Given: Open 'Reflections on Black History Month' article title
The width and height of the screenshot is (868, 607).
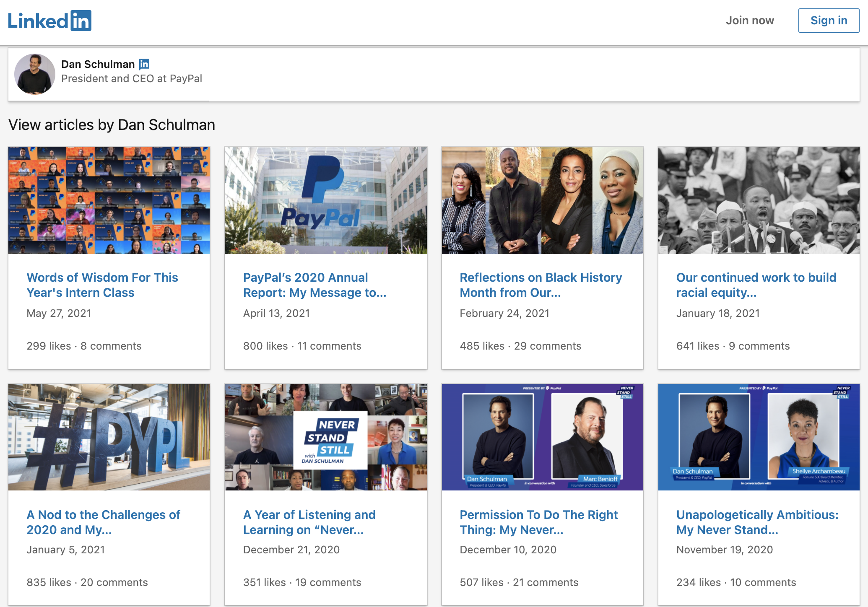Looking at the screenshot, I should click(541, 285).
